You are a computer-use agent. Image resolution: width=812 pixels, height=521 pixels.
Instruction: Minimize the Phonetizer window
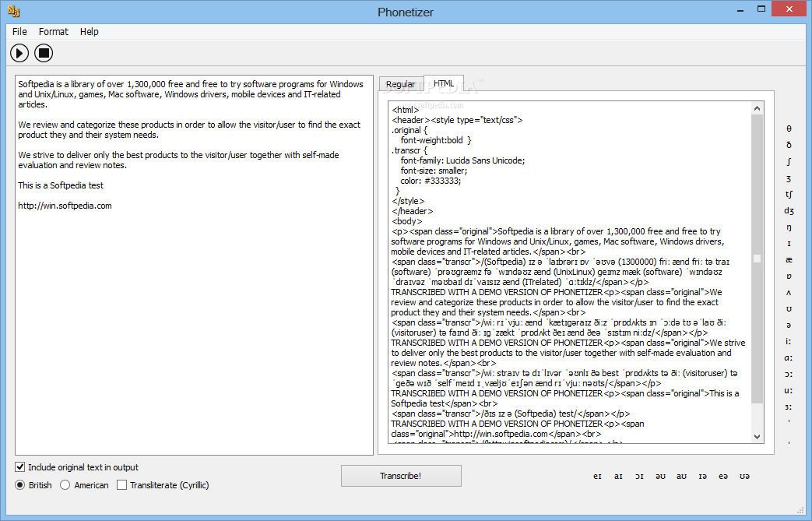point(741,9)
